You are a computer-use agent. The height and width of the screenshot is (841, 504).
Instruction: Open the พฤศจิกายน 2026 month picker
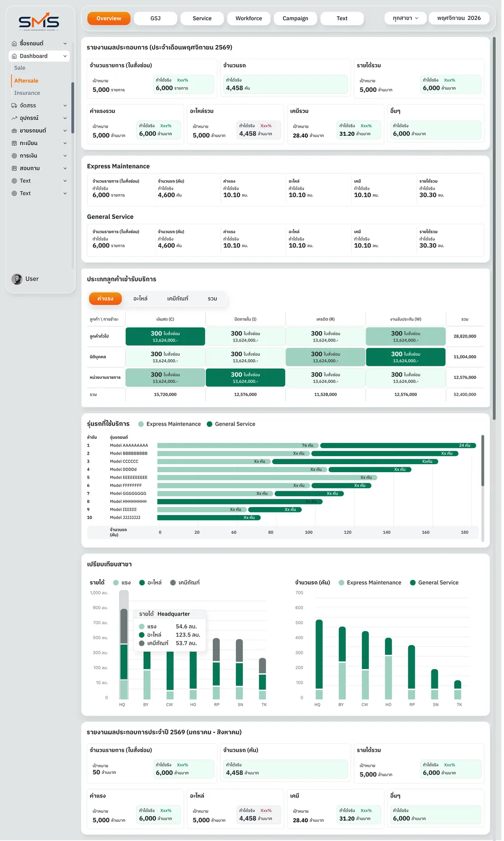[x=459, y=18]
